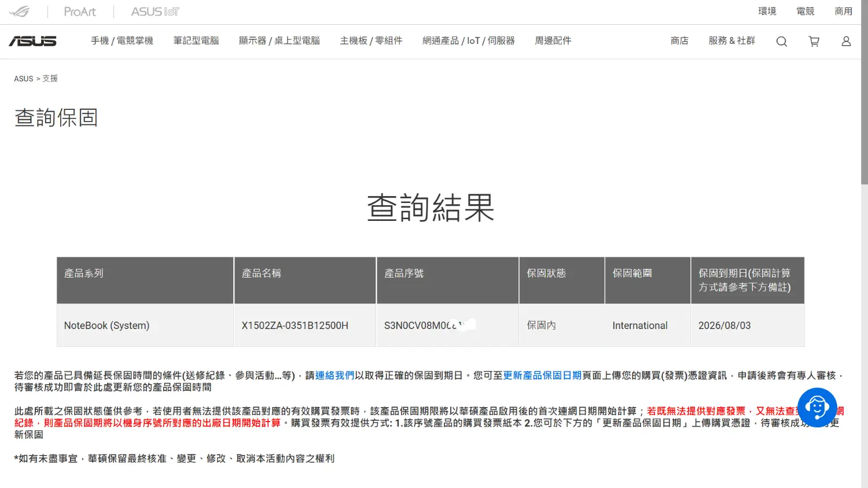
Task: Expand the 筆記型電腦 menu
Action: point(196,40)
